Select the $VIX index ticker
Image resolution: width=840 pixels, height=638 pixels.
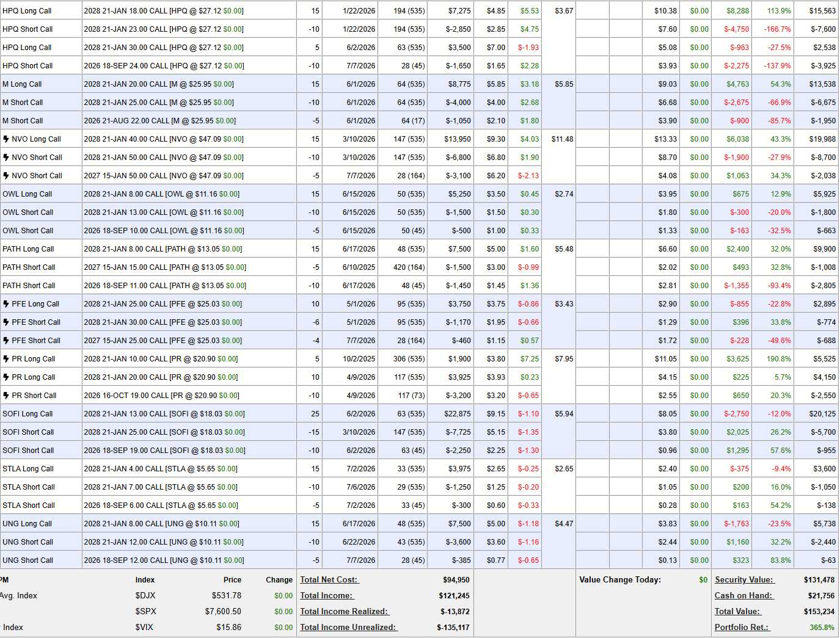click(x=145, y=628)
